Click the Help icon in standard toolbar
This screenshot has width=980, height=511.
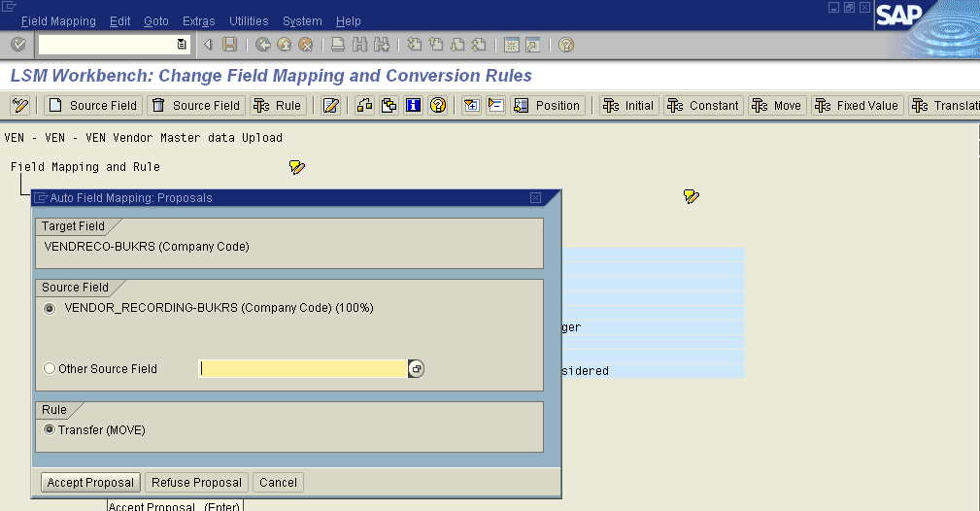pos(565,45)
